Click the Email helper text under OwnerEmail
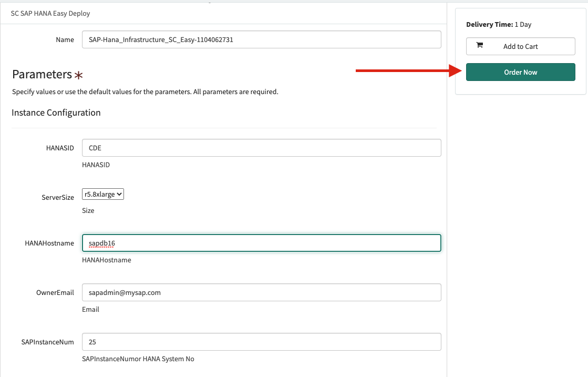This screenshot has width=588, height=377. pyautogui.click(x=90, y=309)
